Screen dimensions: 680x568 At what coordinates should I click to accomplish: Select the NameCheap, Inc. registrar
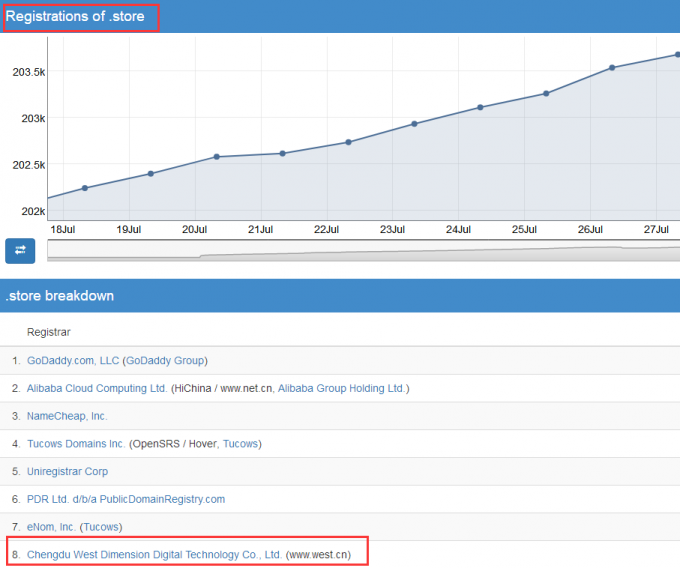67,416
